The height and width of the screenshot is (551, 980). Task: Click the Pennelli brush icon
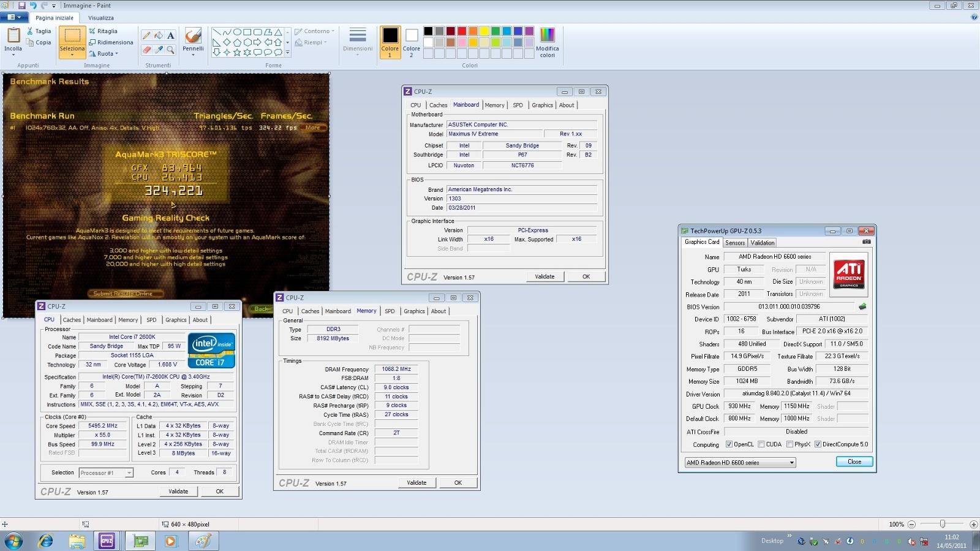click(193, 36)
